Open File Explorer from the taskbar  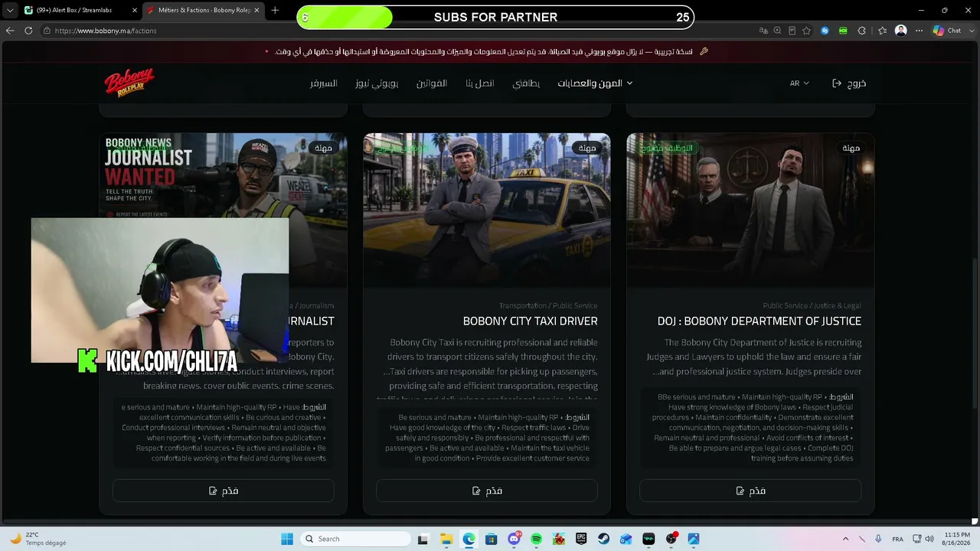(x=446, y=539)
